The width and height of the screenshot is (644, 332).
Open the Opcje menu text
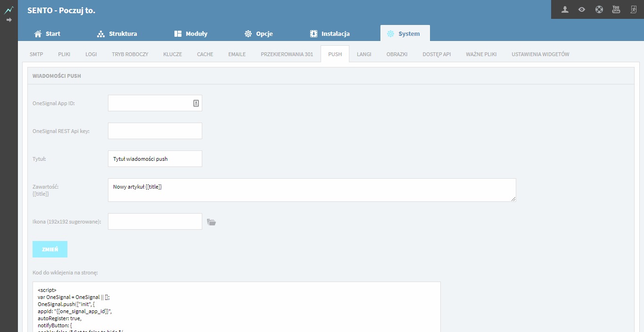pos(264,34)
